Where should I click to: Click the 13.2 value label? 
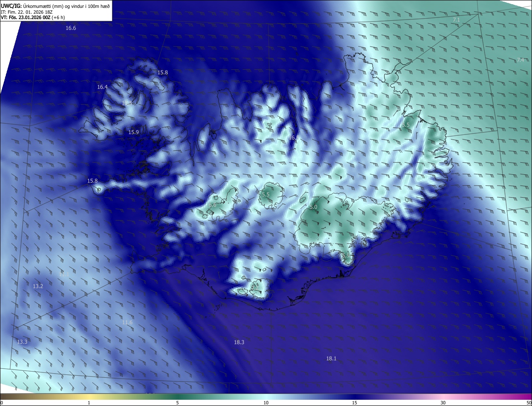click(x=38, y=286)
